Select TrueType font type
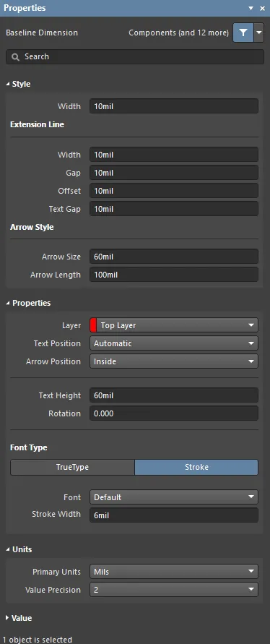Image resolution: width=270 pixels, height=644 pixels. [x=72, y=467]
